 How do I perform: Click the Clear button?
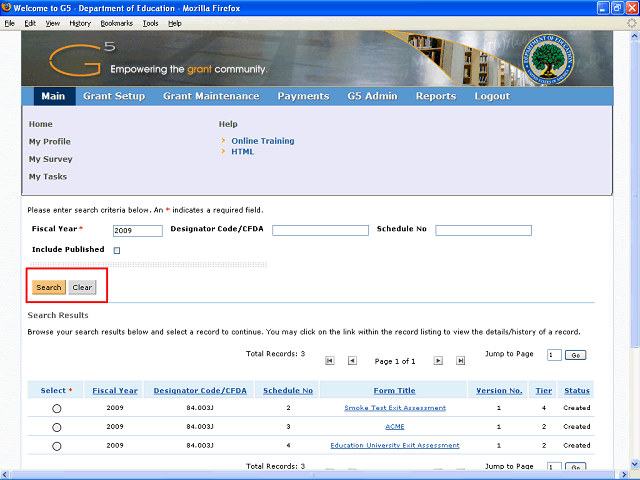pos(82,288)
